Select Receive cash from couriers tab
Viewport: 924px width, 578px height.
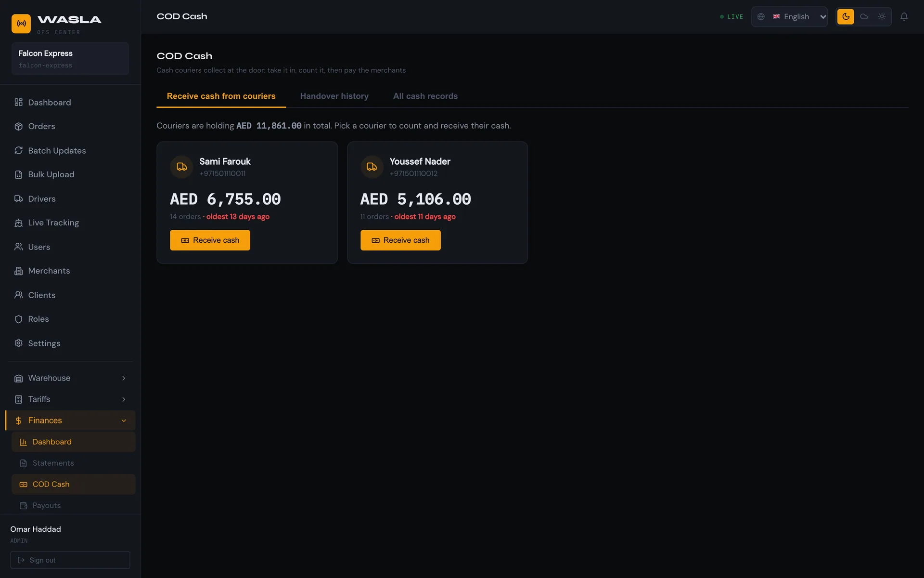click(x=221, y=96)
